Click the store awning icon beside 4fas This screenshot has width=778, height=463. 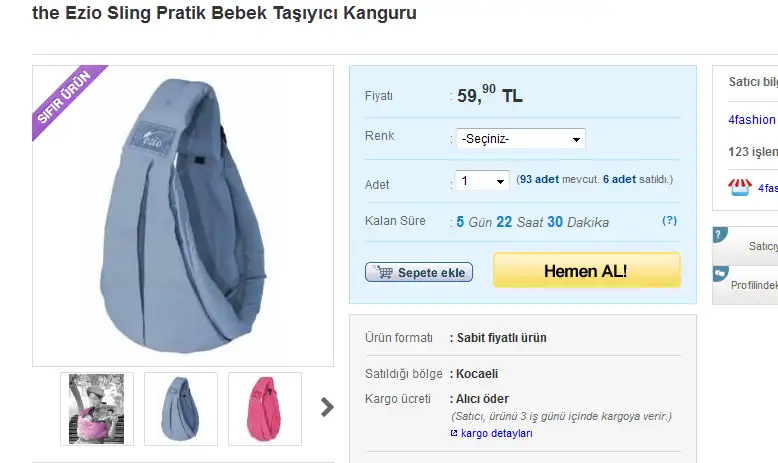pos(740,187)
